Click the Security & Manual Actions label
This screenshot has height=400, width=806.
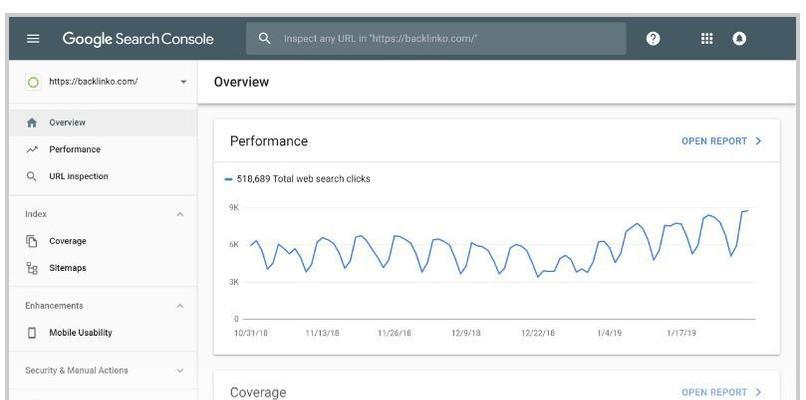coord(77,370)
